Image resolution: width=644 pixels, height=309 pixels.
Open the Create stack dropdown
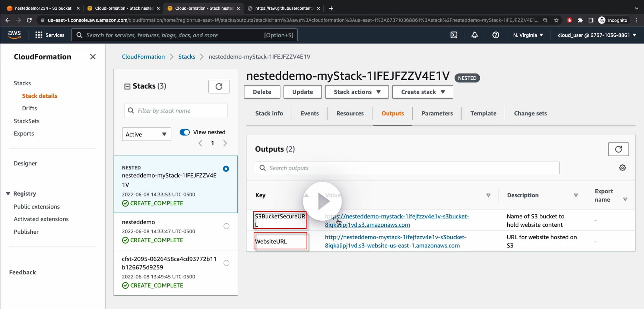pos(423,92)
